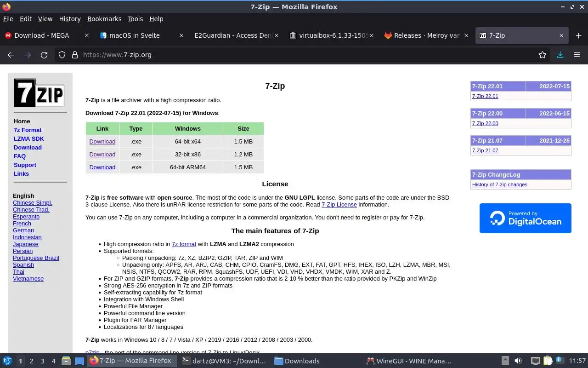The image size is (588, 368).
Task: Click the Powered by DigitalOcean banner
Action: [526, 218]
